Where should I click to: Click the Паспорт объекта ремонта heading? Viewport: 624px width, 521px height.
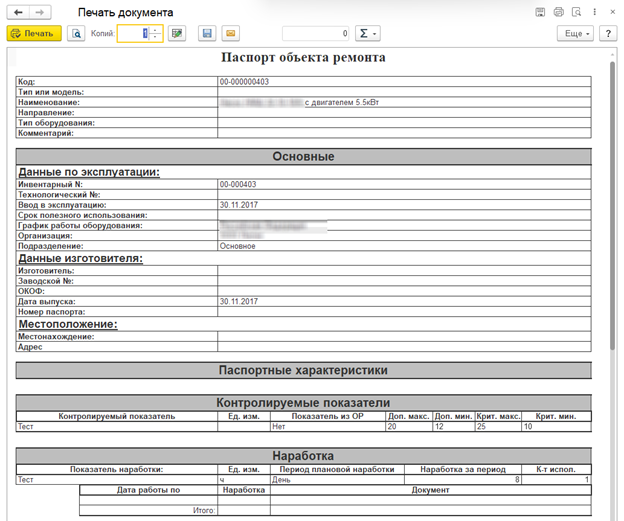coord(303,57)
